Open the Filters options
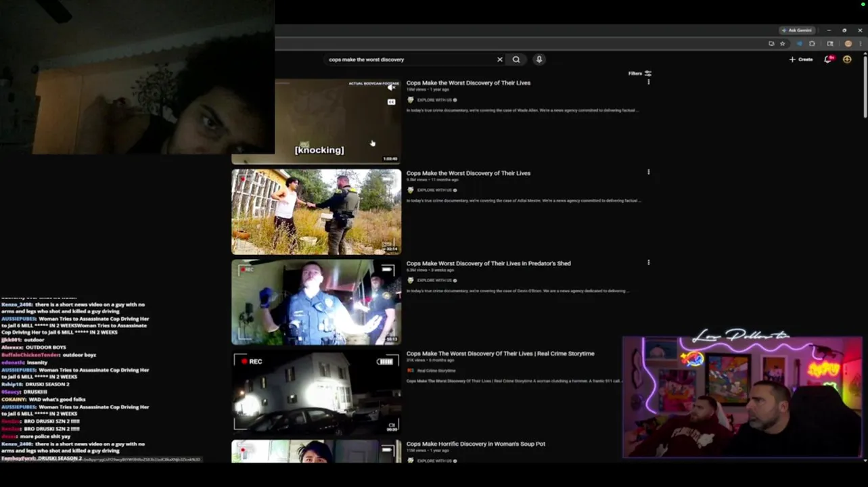This screenshot has width=868, height=487. tap(639, 73)
